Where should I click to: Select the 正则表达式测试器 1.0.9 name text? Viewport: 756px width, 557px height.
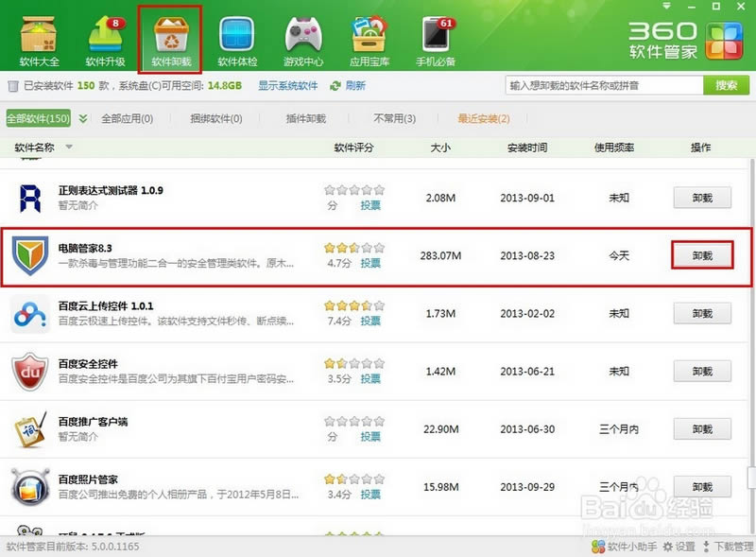(111, 191)
